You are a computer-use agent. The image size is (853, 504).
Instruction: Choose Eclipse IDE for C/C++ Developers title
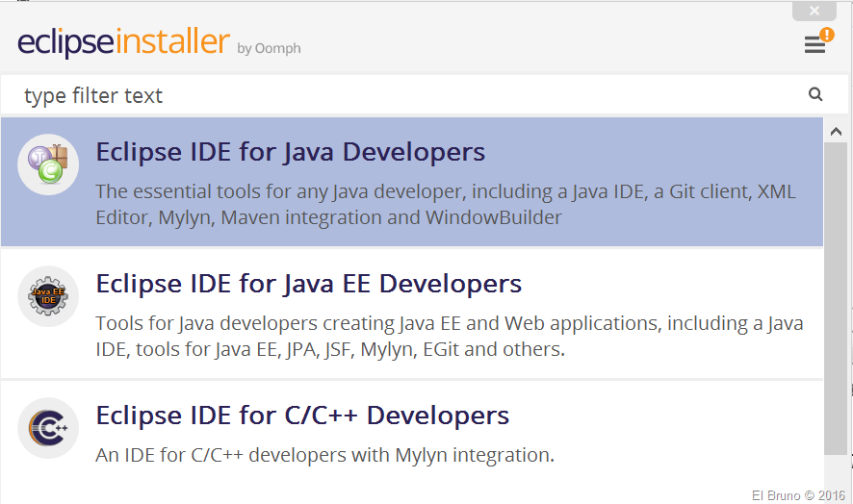(302, 416)
